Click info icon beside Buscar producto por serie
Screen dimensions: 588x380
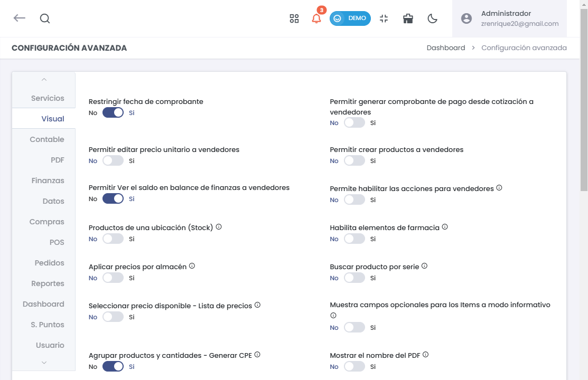(424, 266)
